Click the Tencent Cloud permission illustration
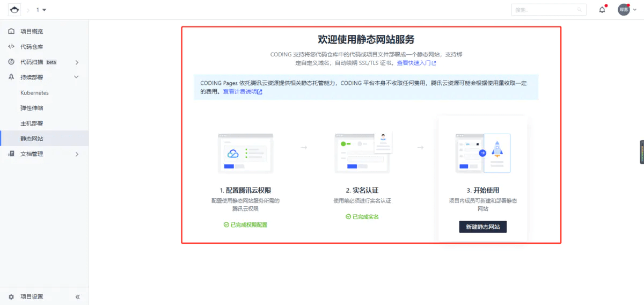The image size is (644, 305). tap(245, 153)
